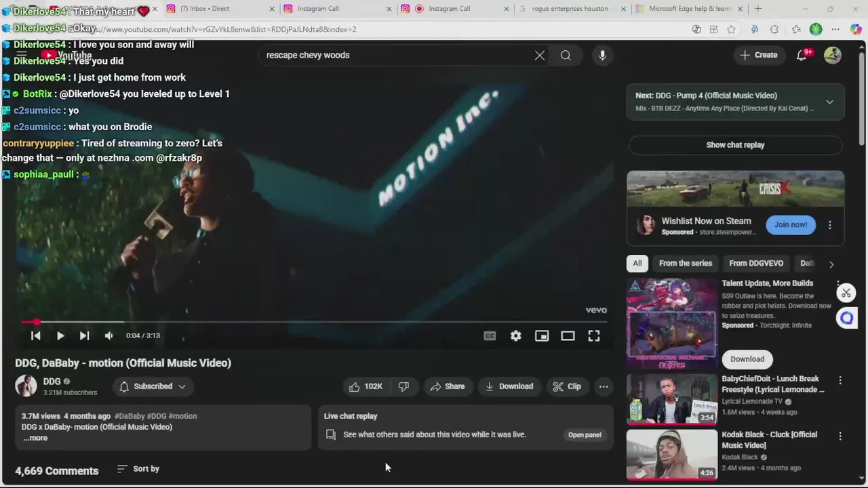Add this page to favorites star
The image size is (868, 488).
731,29
